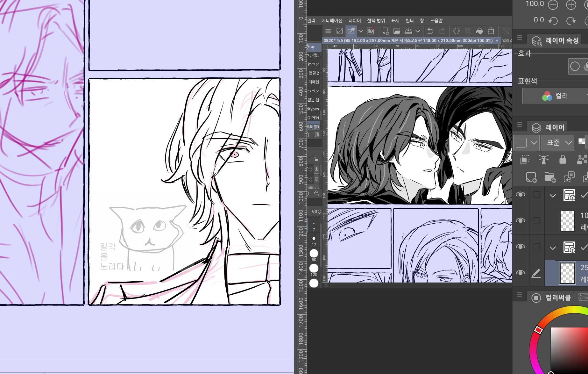
Task: Expand the dropdown arrow beside simple mode icon
Action: [361, 31]
